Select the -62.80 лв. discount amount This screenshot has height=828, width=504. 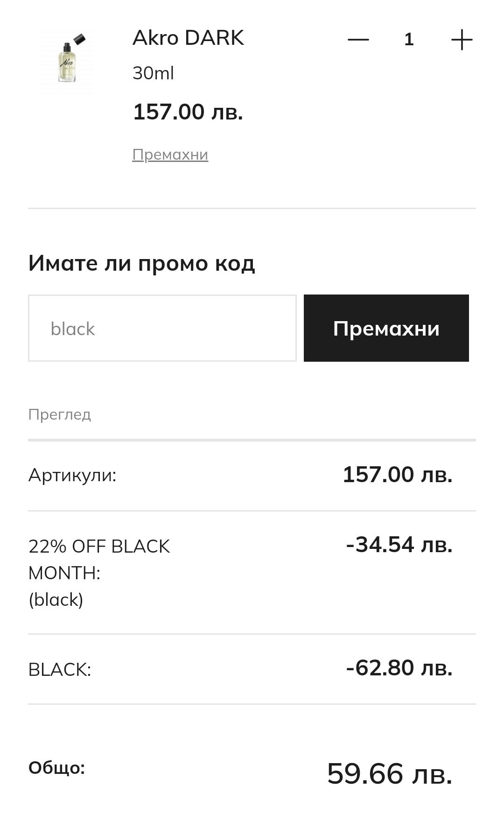[399, 668]
